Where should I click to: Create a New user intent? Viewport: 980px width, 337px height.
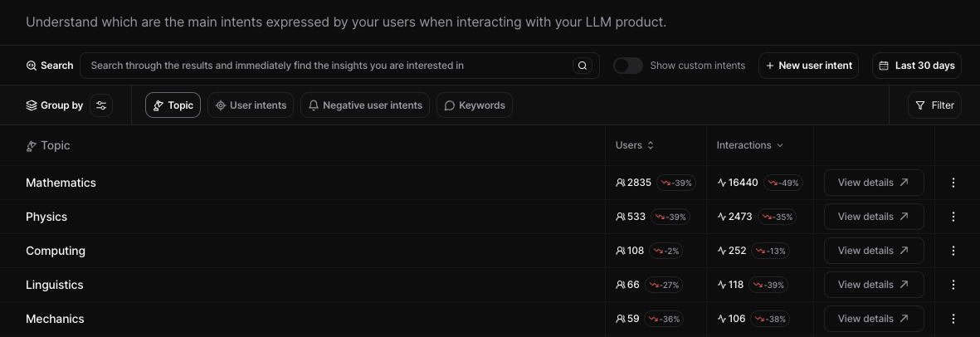point(809,66)
